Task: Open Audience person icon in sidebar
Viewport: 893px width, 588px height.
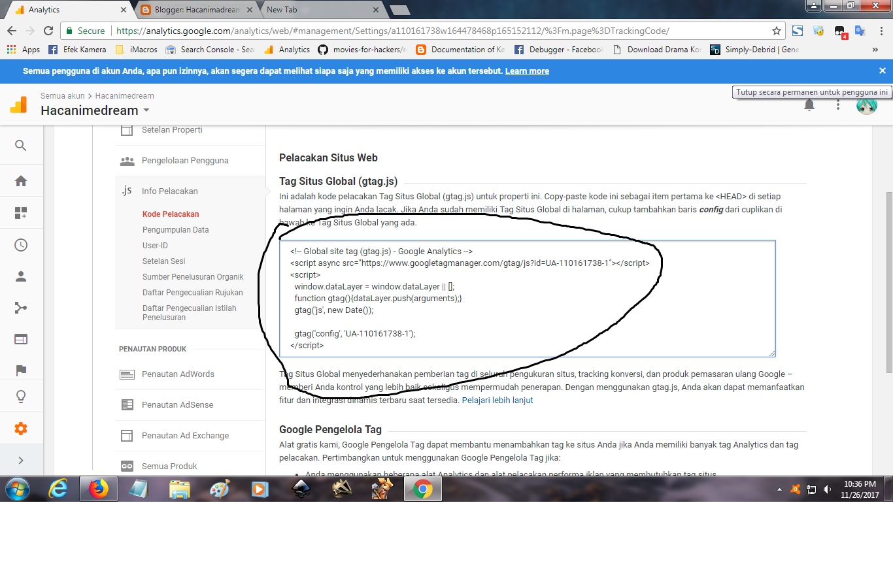Action: [21, 276]
